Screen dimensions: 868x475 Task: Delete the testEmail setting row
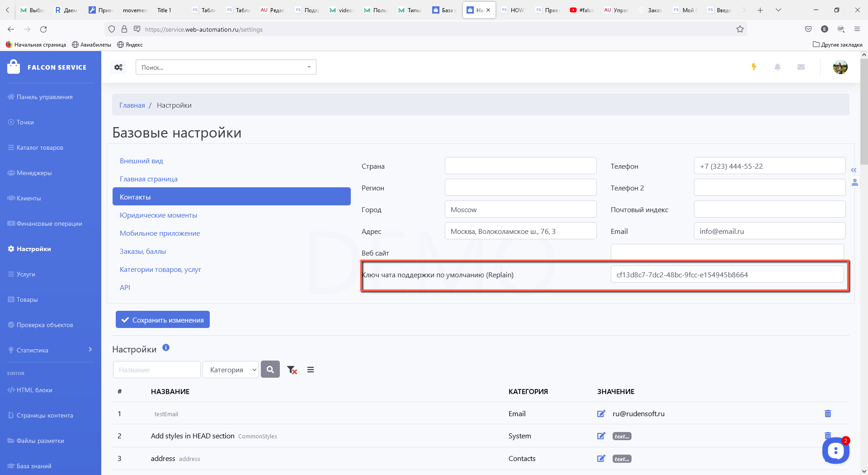click(828, 413)
